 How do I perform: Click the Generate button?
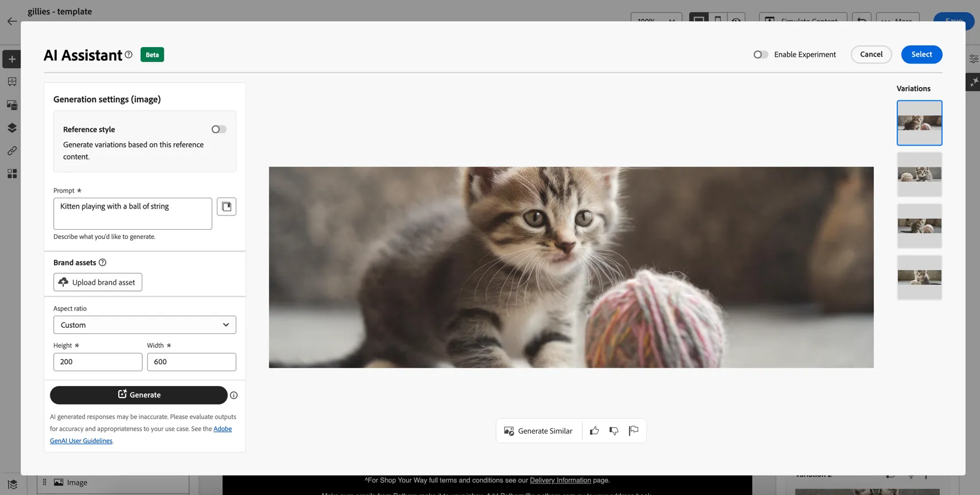[x=139, y=395]
